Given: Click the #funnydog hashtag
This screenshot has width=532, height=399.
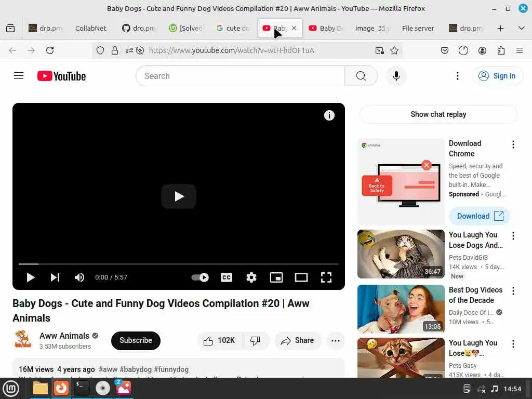Looking at the screenshot, I should coord(171,369).
